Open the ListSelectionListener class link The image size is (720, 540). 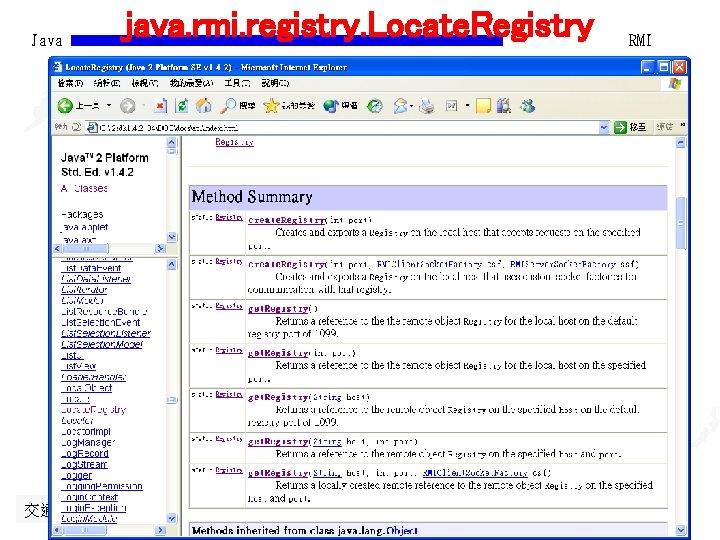tap(106, 333)
